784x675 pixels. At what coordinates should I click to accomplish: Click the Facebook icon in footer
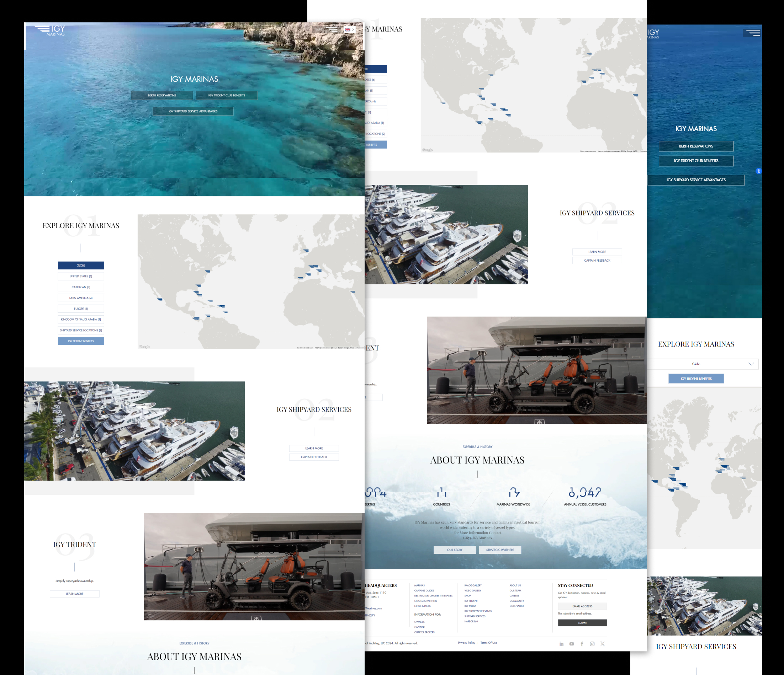tap(582, 644)
